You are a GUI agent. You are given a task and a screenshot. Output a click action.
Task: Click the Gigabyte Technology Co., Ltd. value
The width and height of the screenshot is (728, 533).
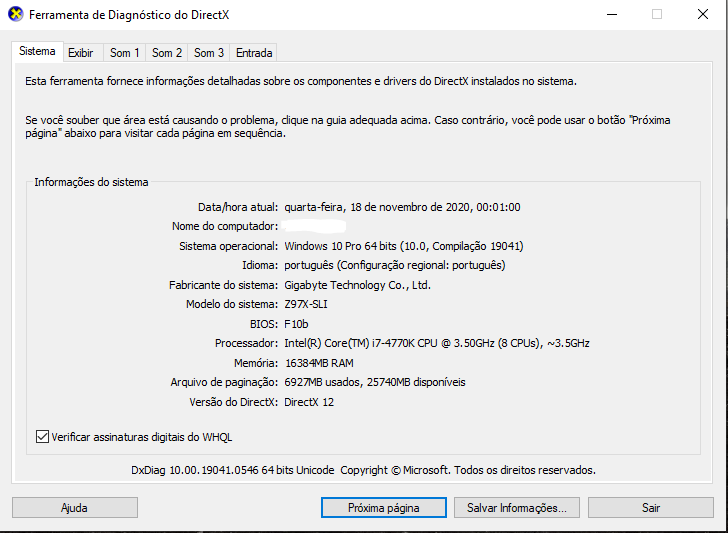click(358, 285)
